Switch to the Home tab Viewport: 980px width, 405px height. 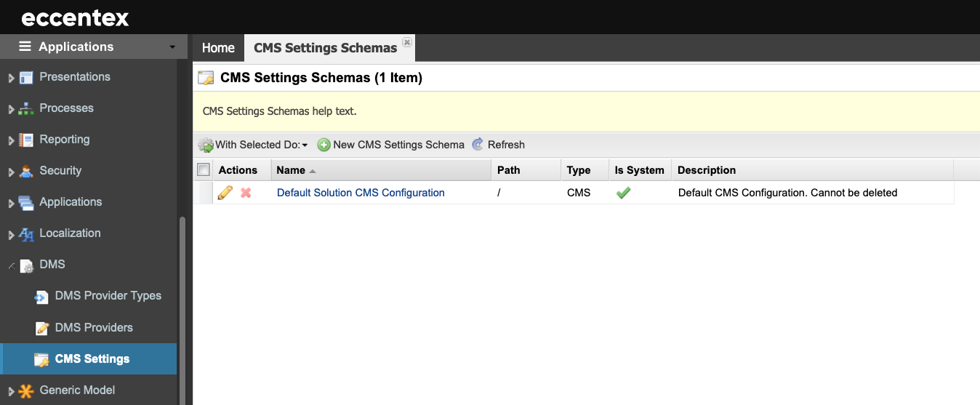(218, 48)
